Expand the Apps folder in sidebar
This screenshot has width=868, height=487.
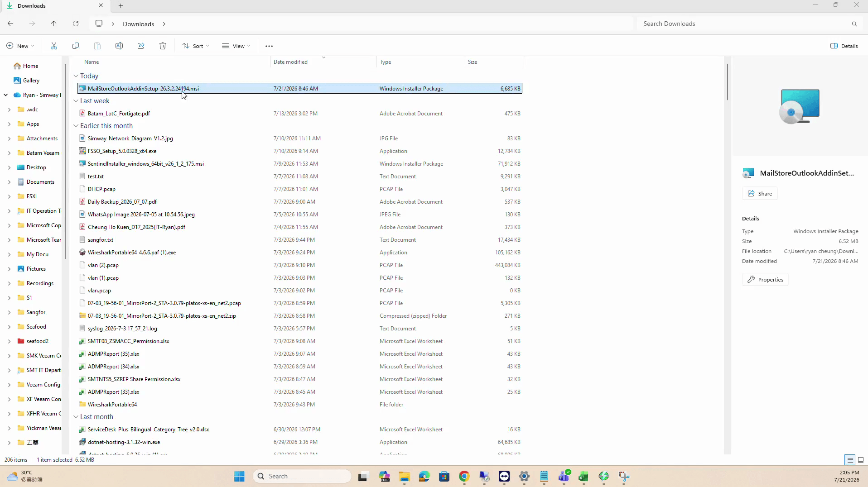pyautogui.click(x=9, y=124)
